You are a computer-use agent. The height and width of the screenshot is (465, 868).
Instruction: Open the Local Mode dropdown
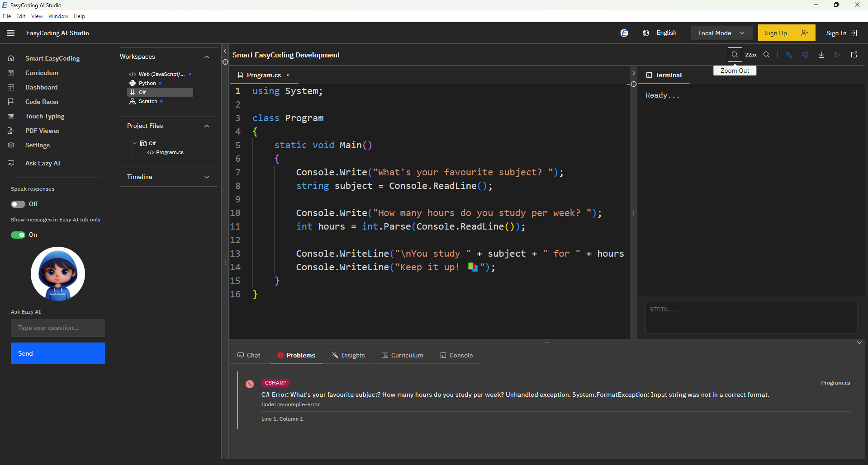[x=721, y=33]
